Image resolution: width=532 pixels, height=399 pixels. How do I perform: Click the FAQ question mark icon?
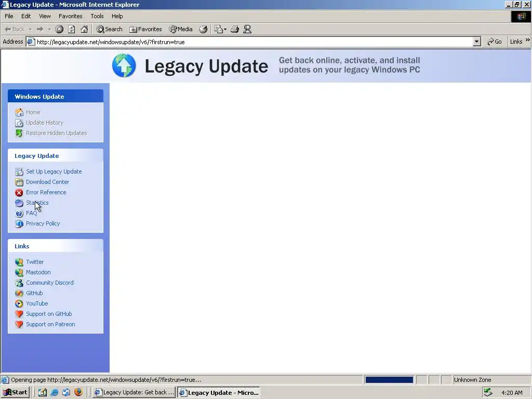pos(19,214)
